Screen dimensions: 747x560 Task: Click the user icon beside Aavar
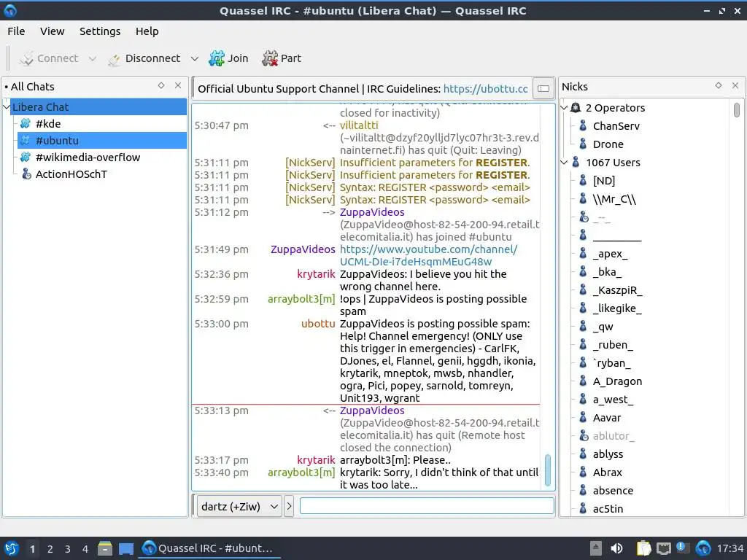583,418
